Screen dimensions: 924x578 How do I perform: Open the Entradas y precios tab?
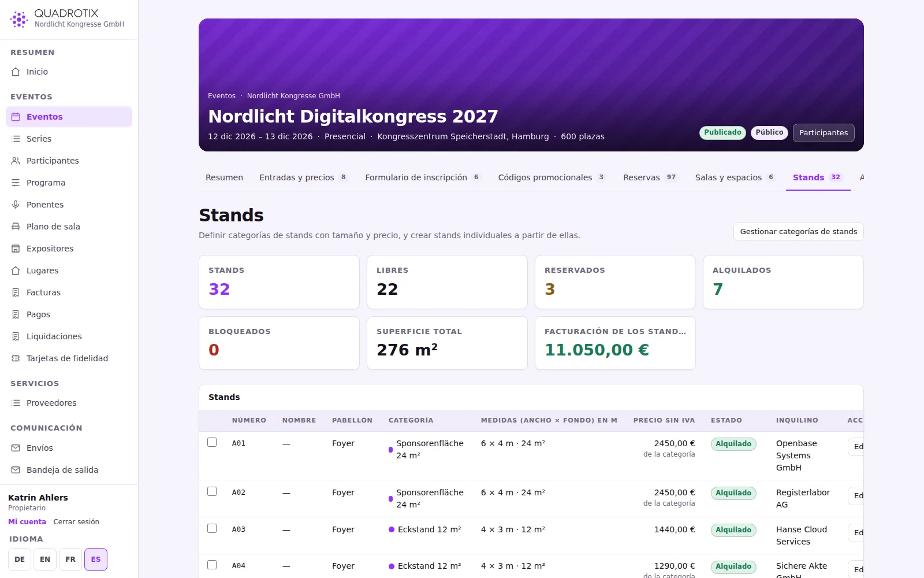(x=303, y=177)
